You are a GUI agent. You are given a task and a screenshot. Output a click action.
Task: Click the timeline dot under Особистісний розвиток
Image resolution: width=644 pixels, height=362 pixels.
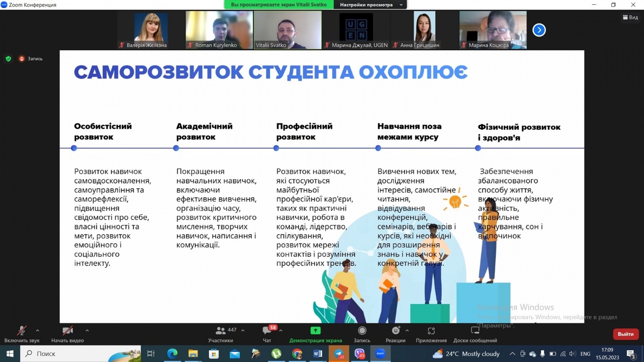pos(75,149)
